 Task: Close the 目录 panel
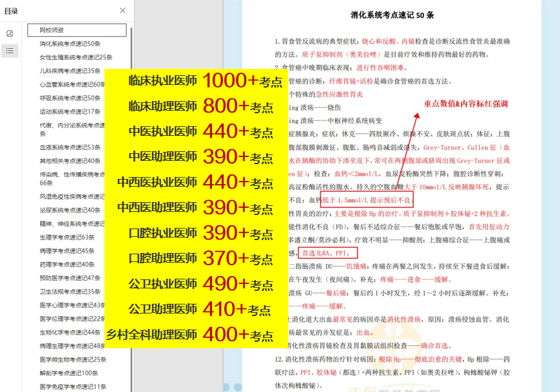coord(122,11)
